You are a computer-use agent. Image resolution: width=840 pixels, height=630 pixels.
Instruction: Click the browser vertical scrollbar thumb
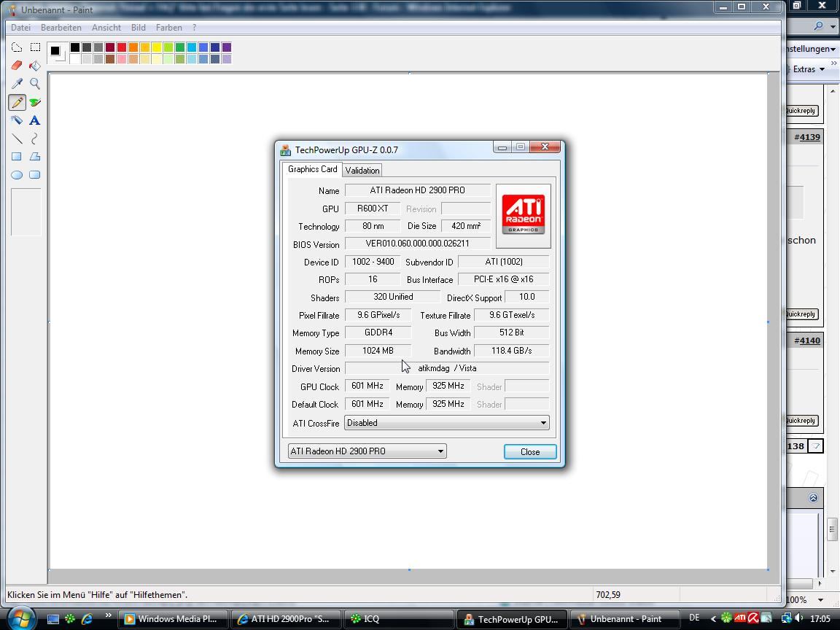831,530
